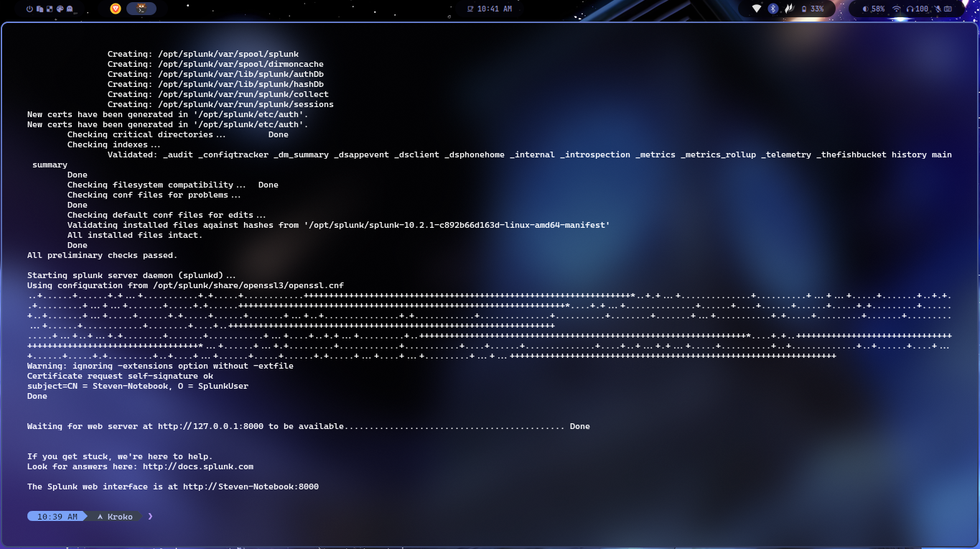Open the http://Steven-Notebook:8000 Splunk web link

251,486
